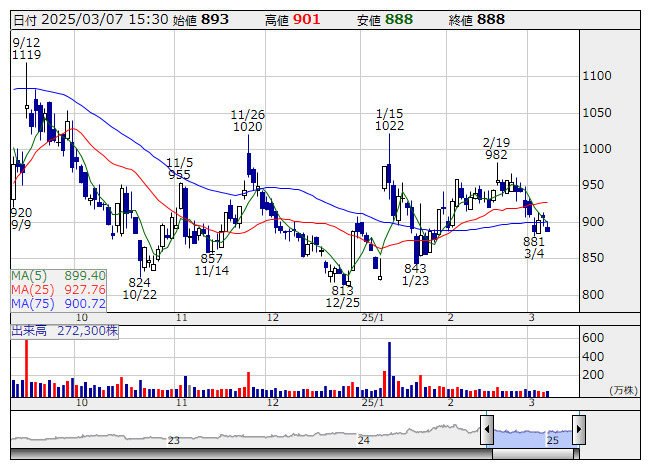Select the MA(5) 899.40 legend entry
The width and height of the screenshot is (653, 470).
tap(58, 276)
